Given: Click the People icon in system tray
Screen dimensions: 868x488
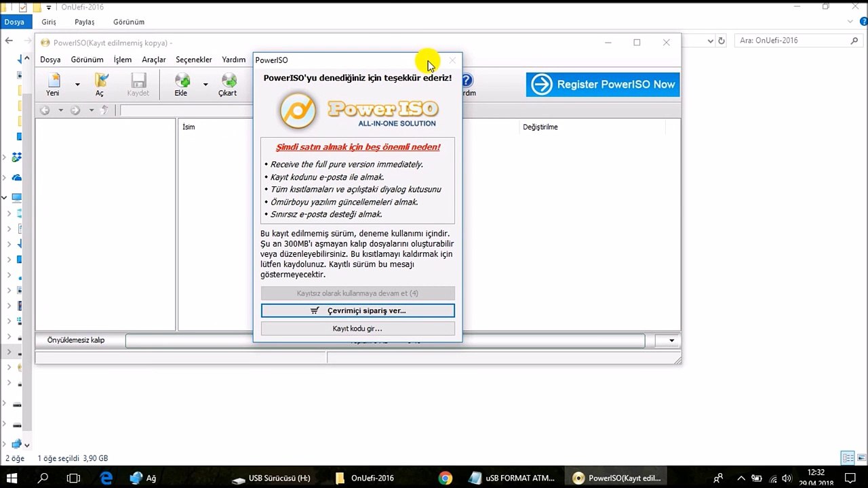Looking at the screenshot, I should pos(718,478).
